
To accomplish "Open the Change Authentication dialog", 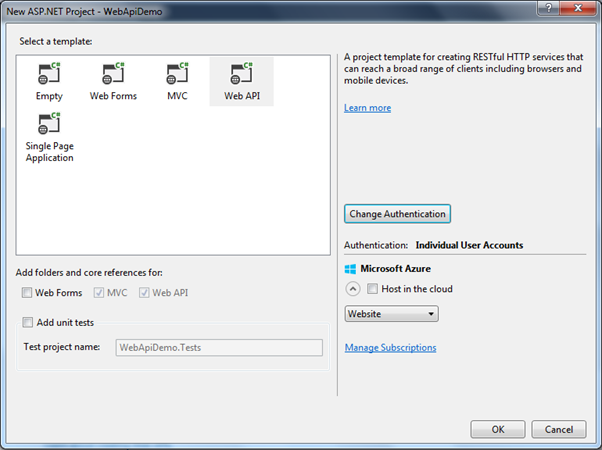I will (x=397, y=214).
